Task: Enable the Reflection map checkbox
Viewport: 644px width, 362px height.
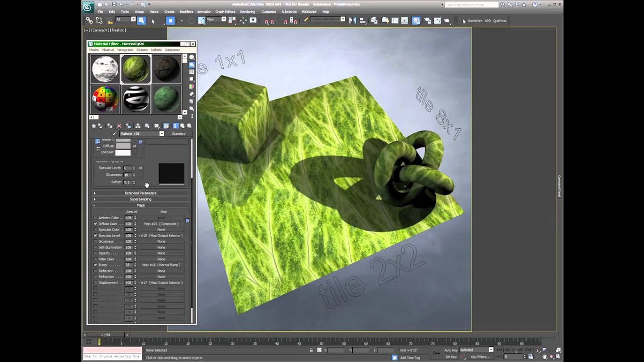Action: coord(96,270)
